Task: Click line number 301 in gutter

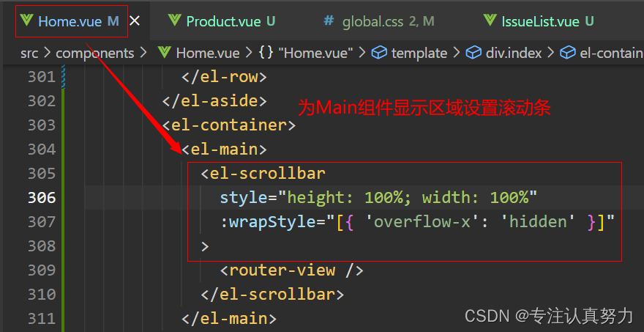Action: pyautogui.click(x=42, y=77)
